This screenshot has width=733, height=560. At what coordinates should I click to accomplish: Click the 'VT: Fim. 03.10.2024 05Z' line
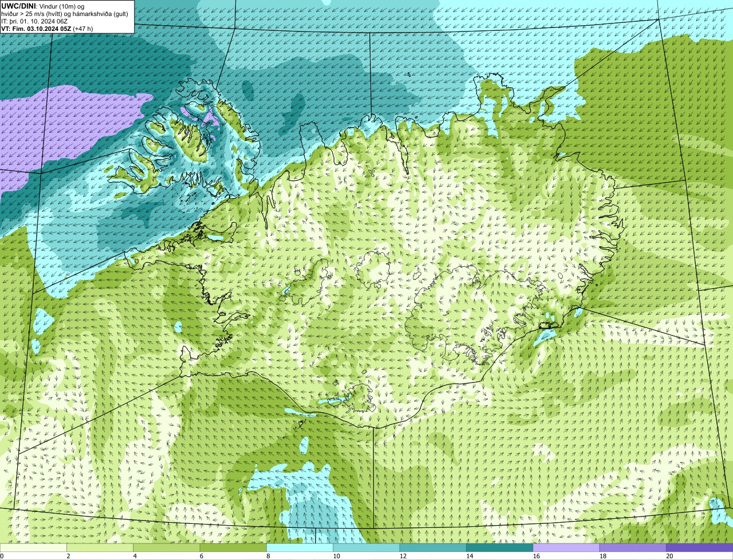pos(36,28)
